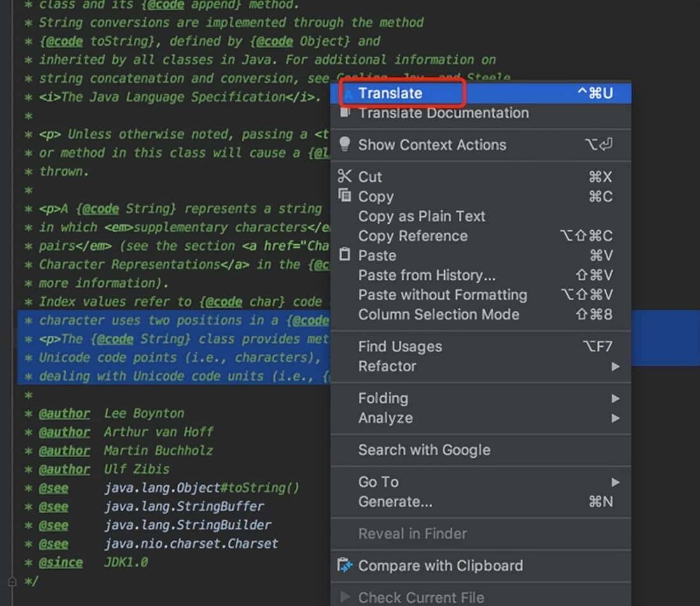Expand the Go To submenu arrow

pyautogui.click(x=615, y=482)
